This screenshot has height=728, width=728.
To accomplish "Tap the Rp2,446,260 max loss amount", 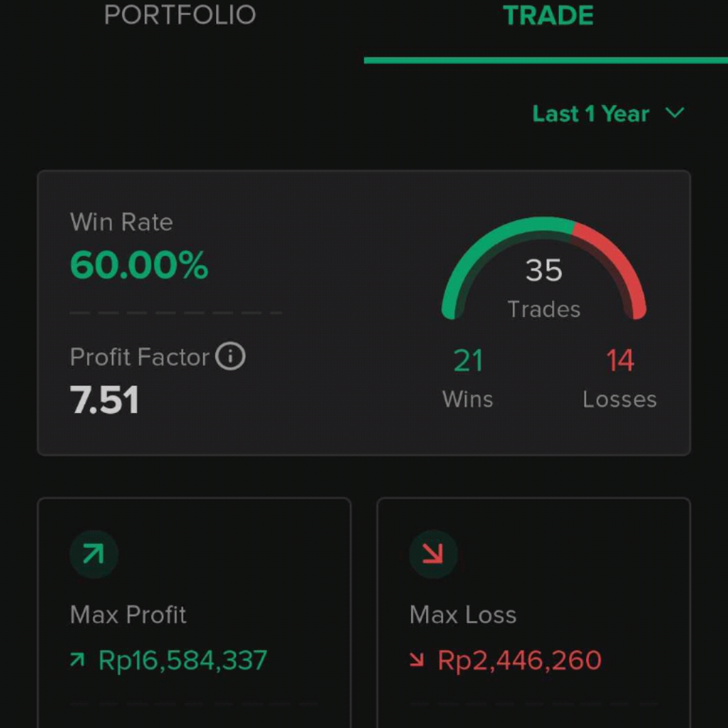I will point(519,661).
